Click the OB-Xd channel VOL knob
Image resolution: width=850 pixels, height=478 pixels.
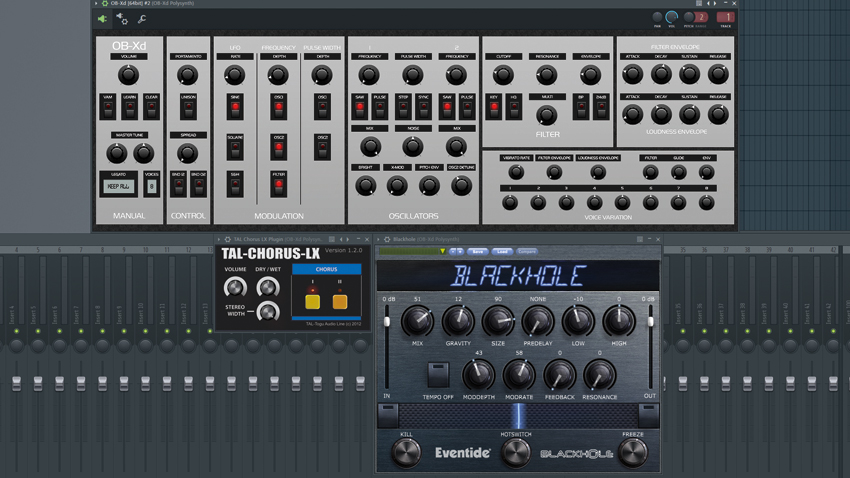672,17
